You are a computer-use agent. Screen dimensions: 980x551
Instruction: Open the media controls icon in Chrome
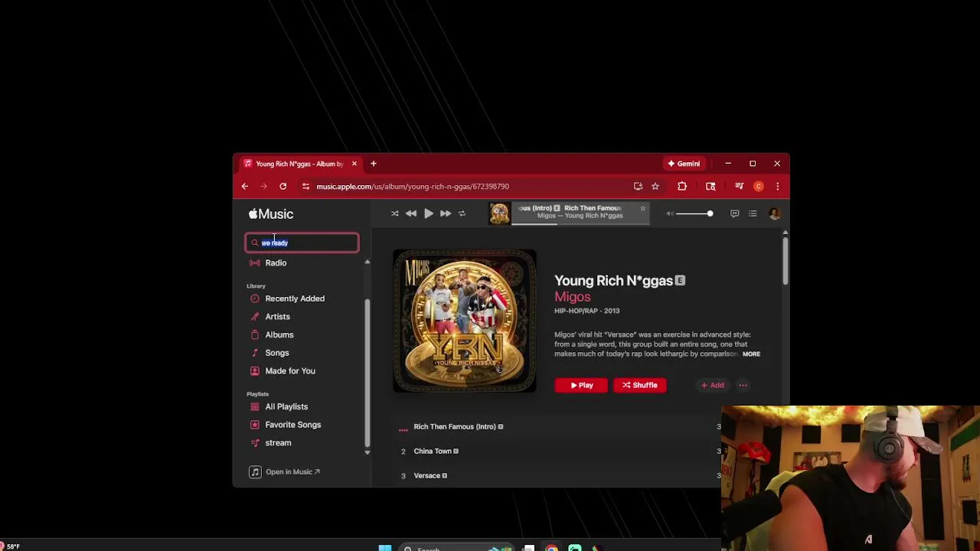(739, 186)
